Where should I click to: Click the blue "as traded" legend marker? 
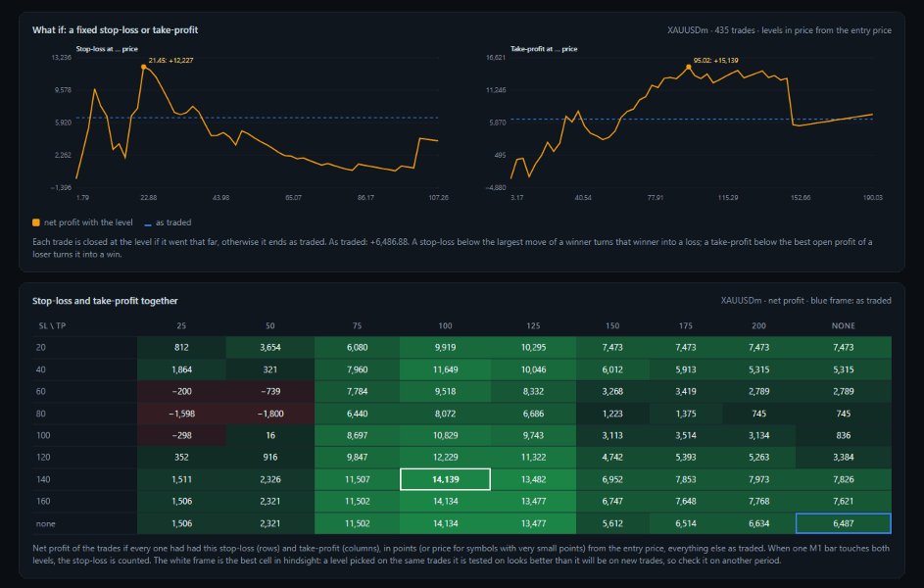(148, 223)
